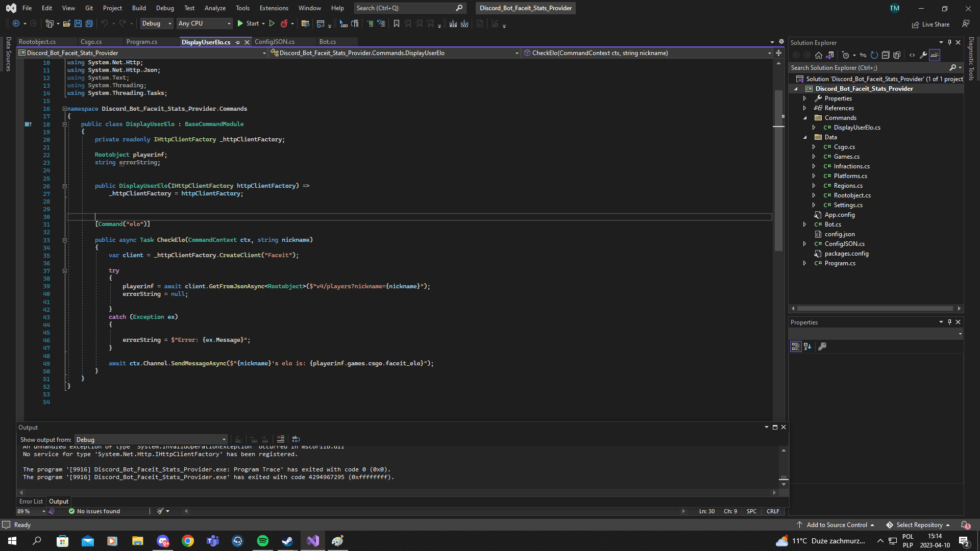Click the Hot Reload flame icon
Image resolution: width=980 pixels, height=551 pixels.
click(x=284, y=23)
